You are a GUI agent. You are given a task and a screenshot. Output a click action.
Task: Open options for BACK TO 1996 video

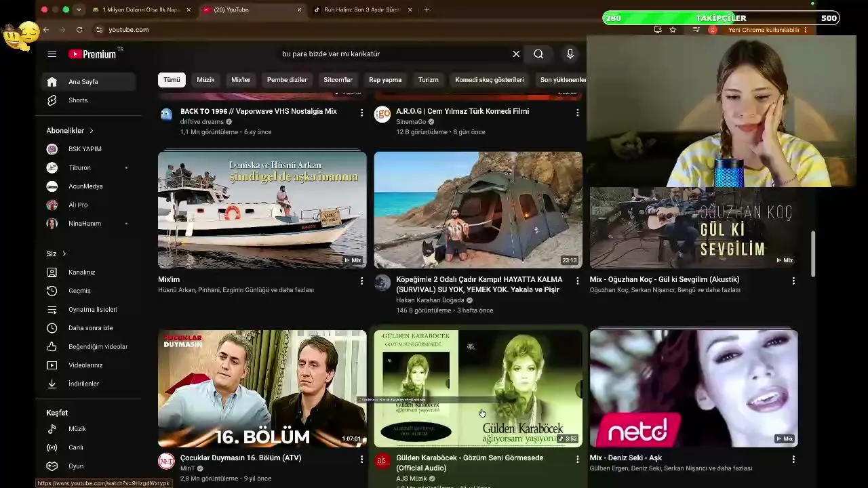click(361, 113)
